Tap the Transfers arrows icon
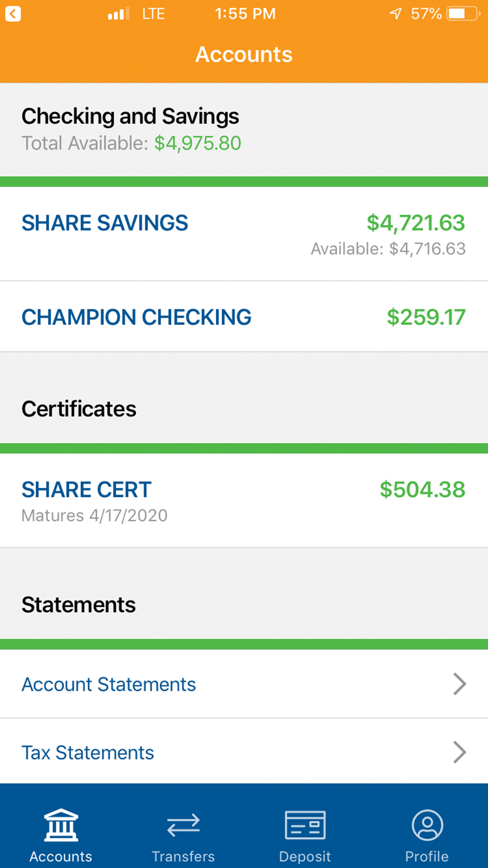488x868 pixels. pos(183,825)
